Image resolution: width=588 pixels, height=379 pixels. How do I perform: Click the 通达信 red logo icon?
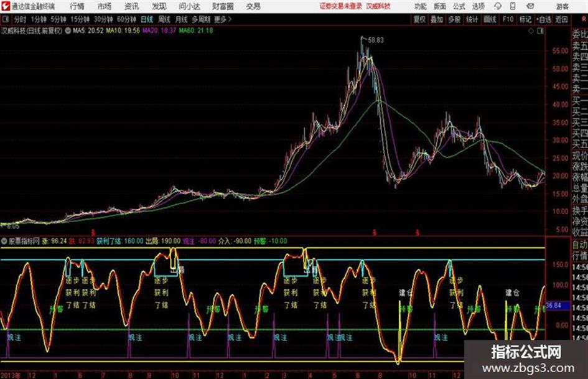[x=5, y=6]
